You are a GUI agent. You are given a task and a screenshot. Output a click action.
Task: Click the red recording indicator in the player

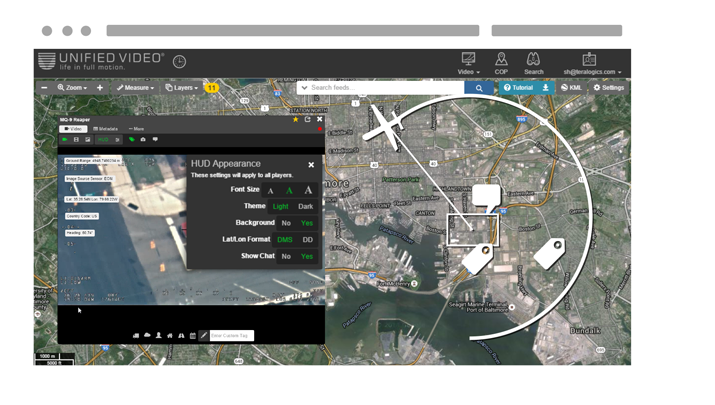(x=320, y=129)
